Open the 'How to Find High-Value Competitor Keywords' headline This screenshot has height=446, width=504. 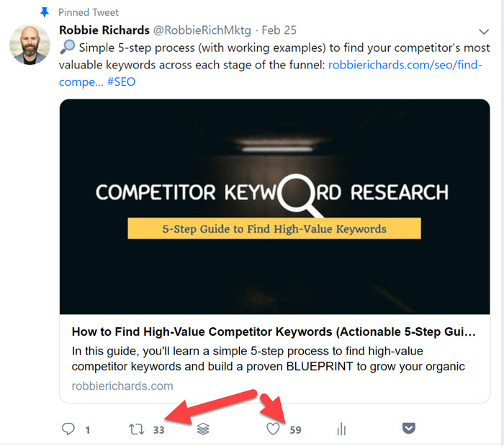click(x=274, y=332)
